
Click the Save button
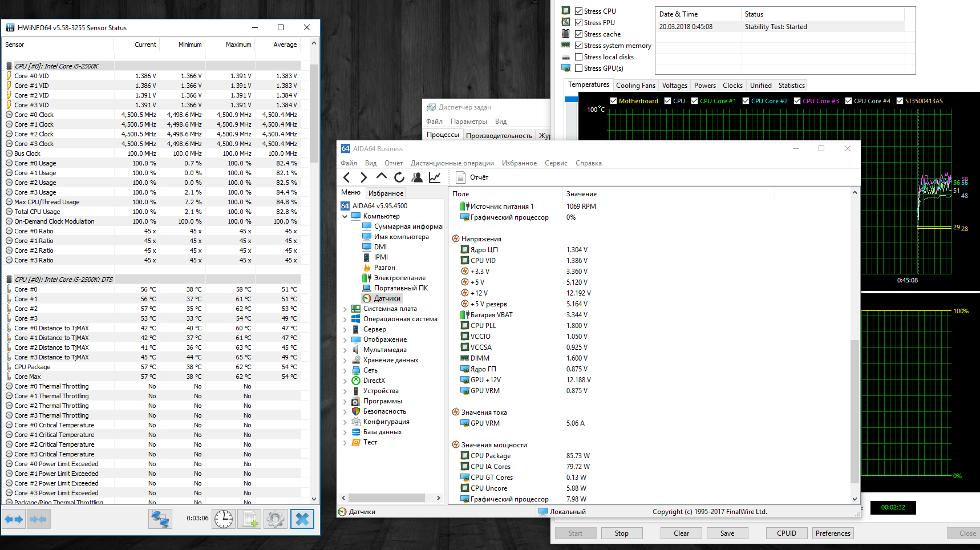coord(727,533)
